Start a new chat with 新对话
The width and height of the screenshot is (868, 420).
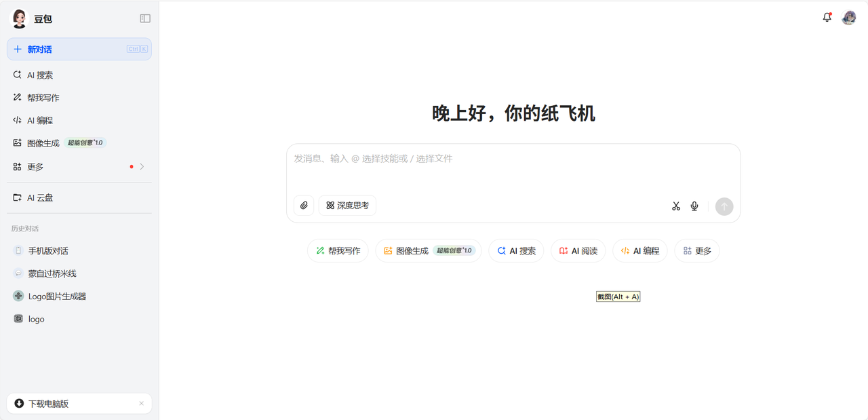[x=79, y=49]
